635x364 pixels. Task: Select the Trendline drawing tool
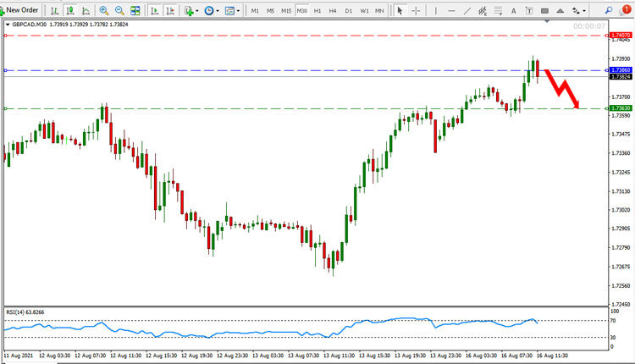click(467, 11)
